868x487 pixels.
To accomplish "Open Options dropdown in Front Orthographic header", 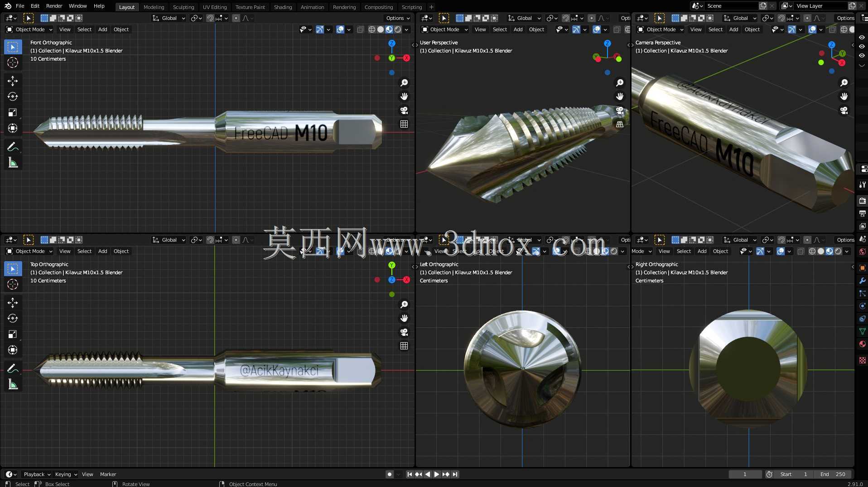I will pyautogui.click(x=398, y=18).
